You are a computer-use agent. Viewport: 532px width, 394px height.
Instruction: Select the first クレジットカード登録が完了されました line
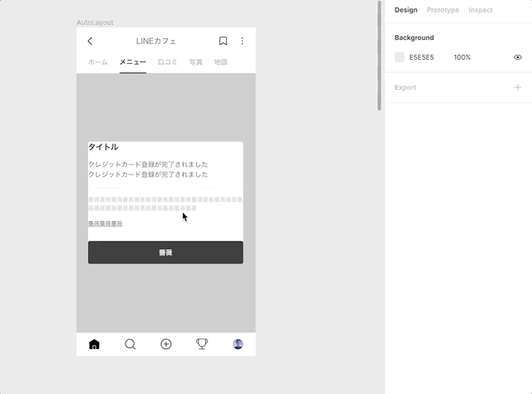[x=148, y=165]
